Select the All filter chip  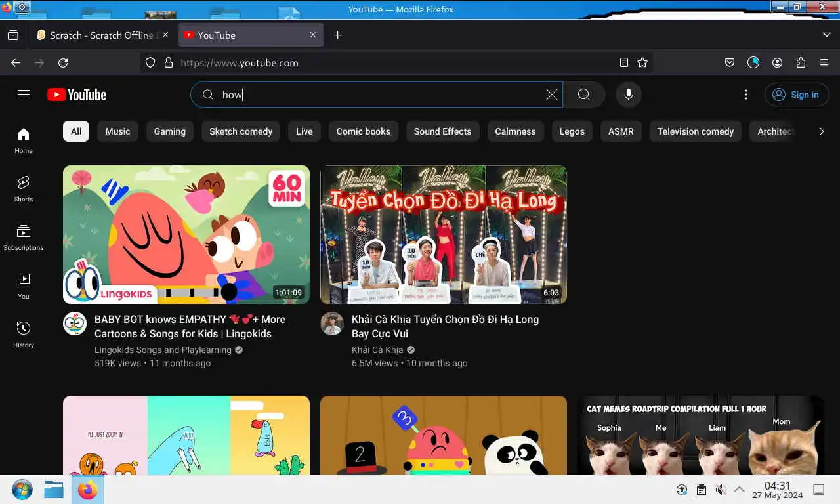pyautogui.click(x=76, y=131)
